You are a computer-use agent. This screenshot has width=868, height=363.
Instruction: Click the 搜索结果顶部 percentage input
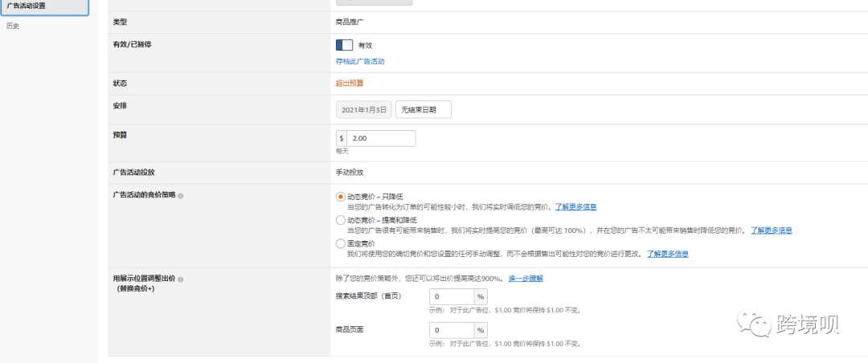pyautogui.click(x=452, y=297)
